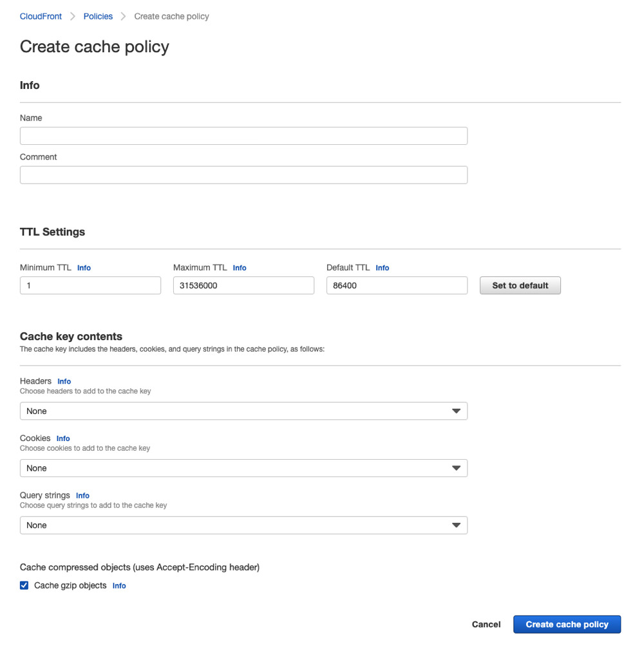Open the Query strings selection dropdown
This screenshot has width=644, height=649.
point(243,525)
